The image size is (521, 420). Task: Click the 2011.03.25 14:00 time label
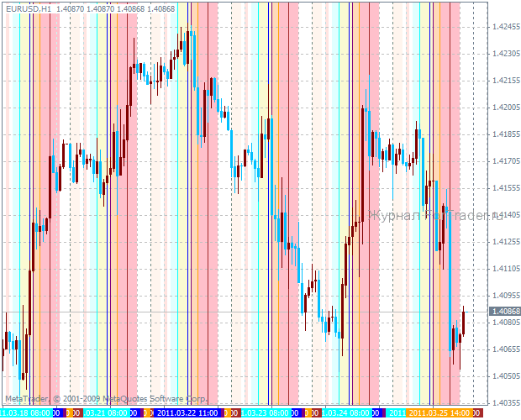[439, 413]
